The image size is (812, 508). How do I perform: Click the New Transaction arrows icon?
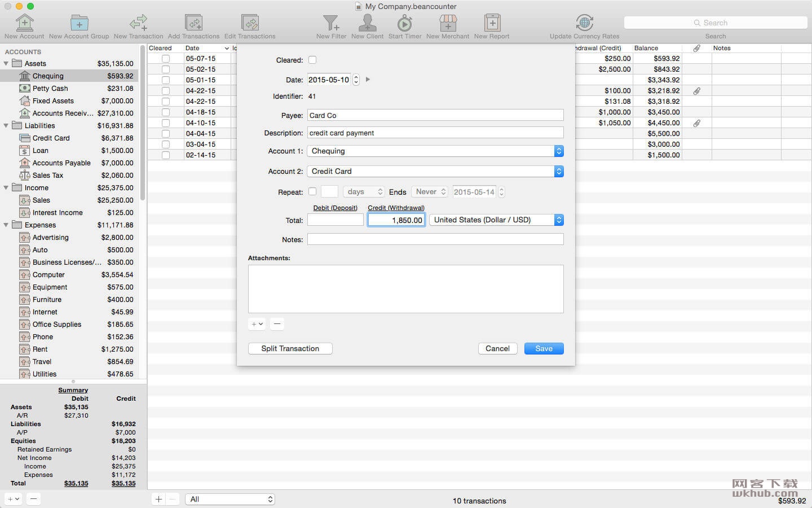pos(138,23)
